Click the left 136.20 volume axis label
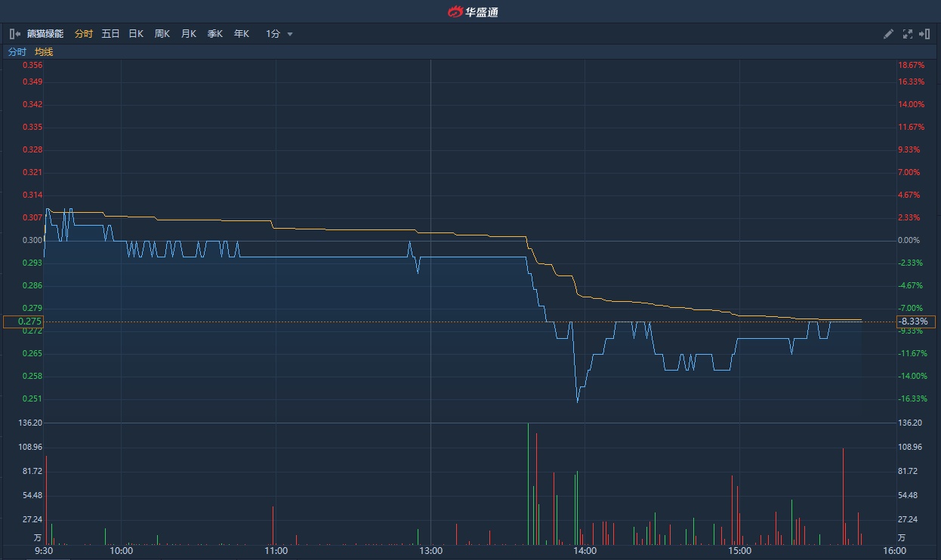The width and height of the screenshot is (941, 560). tap(32, 423)
